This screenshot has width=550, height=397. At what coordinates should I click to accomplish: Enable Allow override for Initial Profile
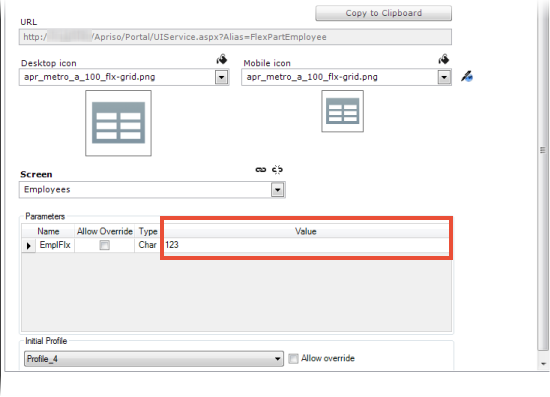click(x=293, y=358)
